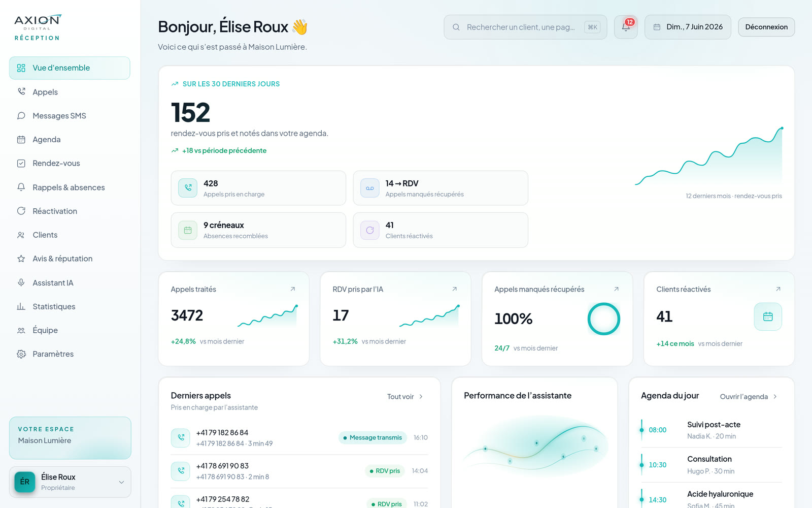Screen dimensions: 812x508
Task: Click the ⌘K shortcut hint in search
Action: coord(592,27)
